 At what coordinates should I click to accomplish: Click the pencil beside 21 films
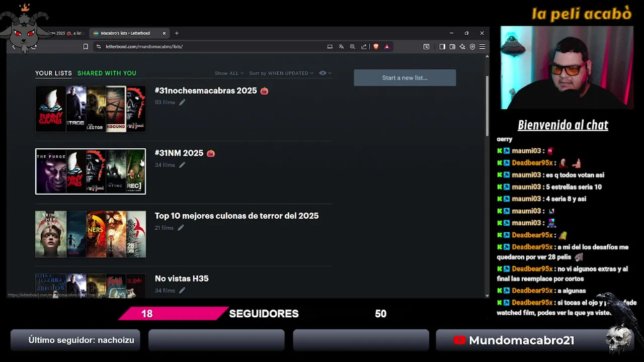point(181,228)
